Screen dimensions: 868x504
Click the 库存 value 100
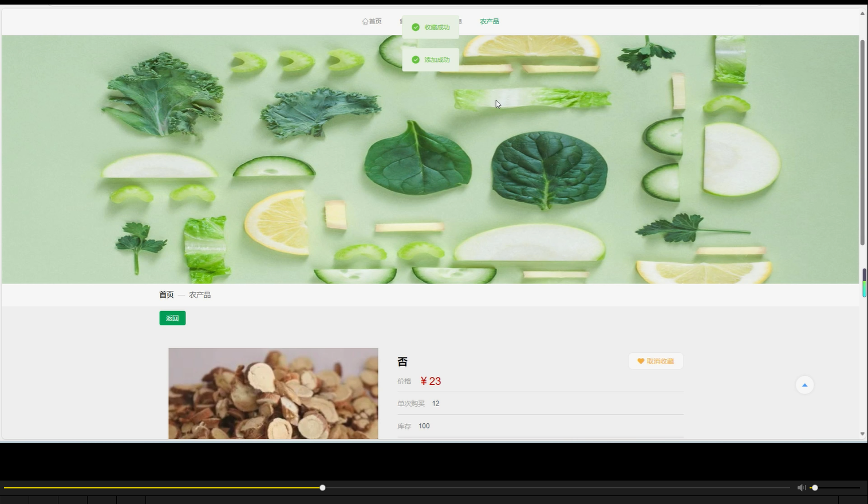(x=424, y=426)
